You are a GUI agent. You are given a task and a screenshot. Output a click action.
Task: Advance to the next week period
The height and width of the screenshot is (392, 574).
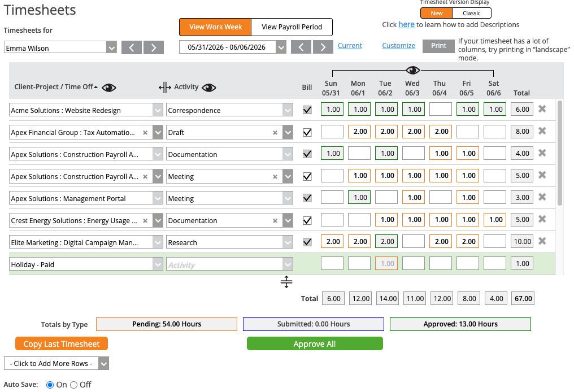tap(323, 47)
